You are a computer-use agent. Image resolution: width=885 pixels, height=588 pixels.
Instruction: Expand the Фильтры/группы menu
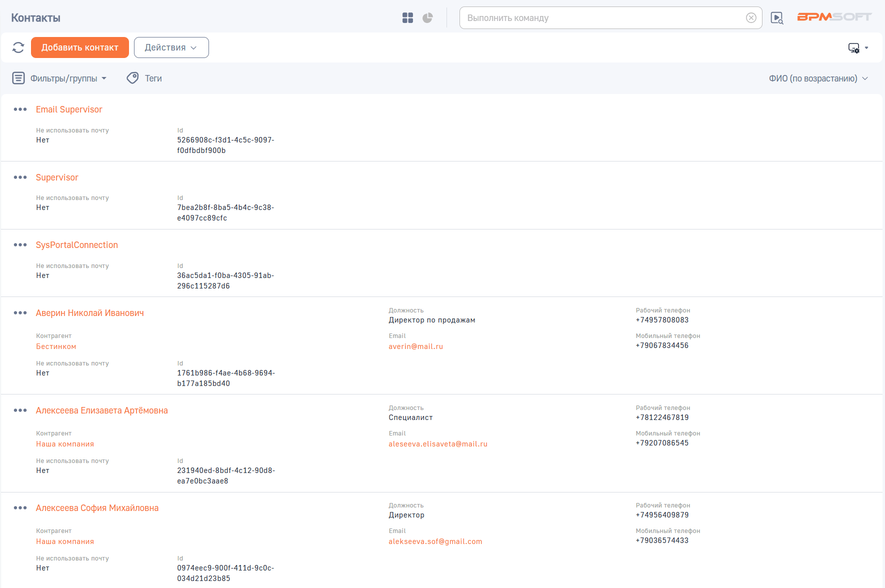coord(60,78)
